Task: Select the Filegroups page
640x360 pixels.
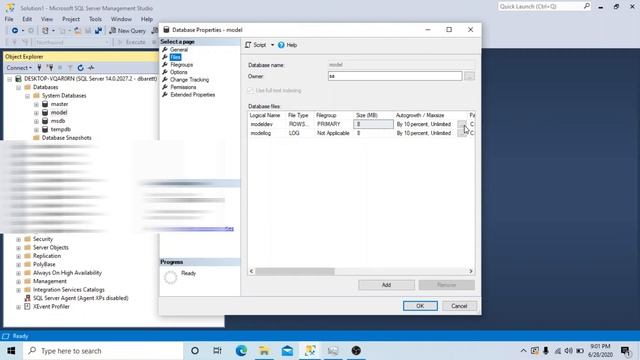Action: [181, 64]
